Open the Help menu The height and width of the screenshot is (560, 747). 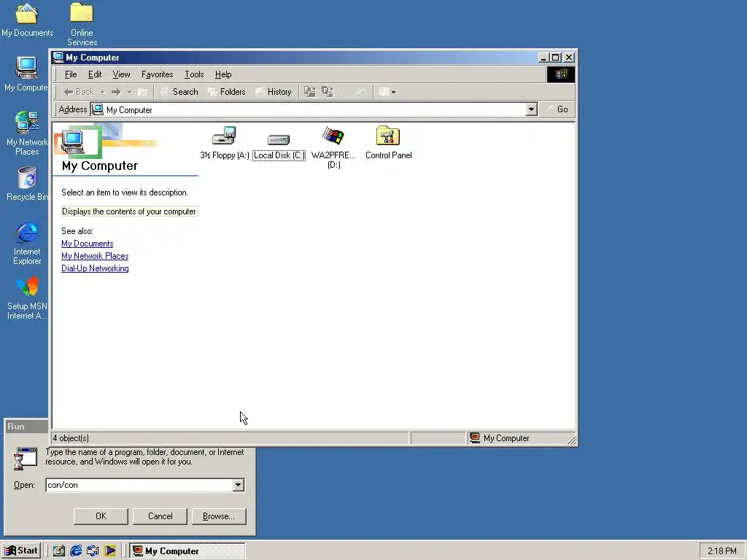pyautogui.click(x=223, y=74)
